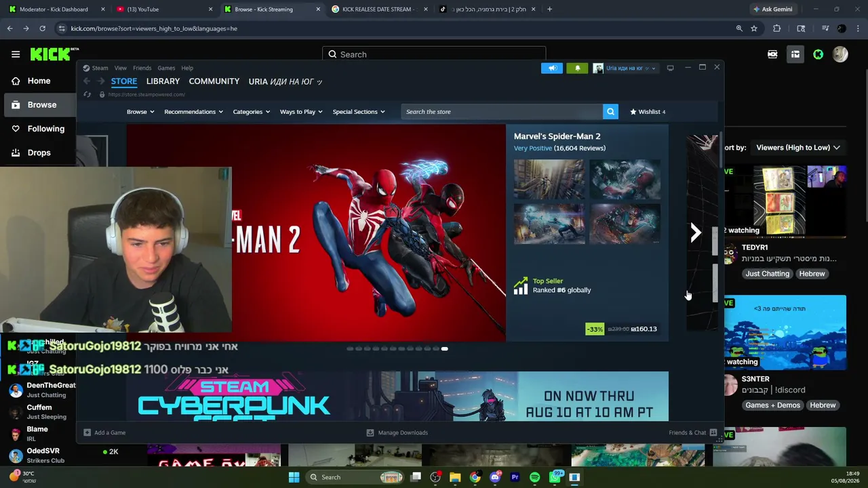868x488 pixels.
Task: Open Spotify from the taskbar
Action: pos(534,477)
